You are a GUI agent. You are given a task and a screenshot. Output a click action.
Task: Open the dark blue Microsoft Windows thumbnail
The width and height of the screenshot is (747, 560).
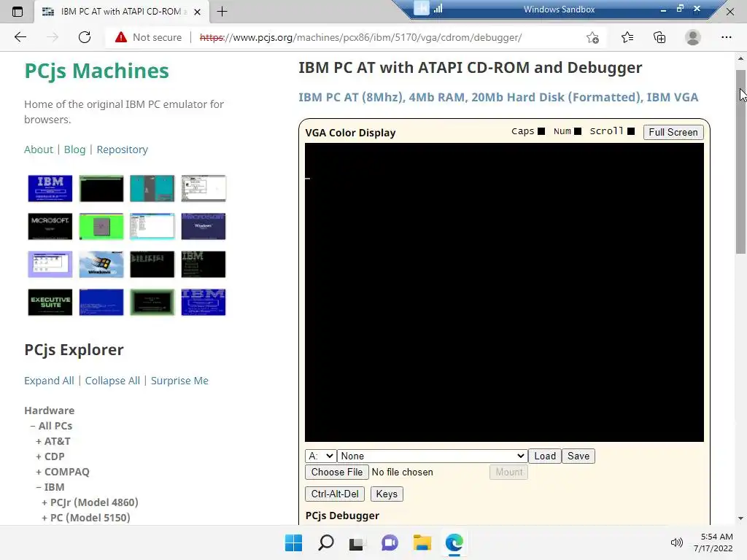204,226
